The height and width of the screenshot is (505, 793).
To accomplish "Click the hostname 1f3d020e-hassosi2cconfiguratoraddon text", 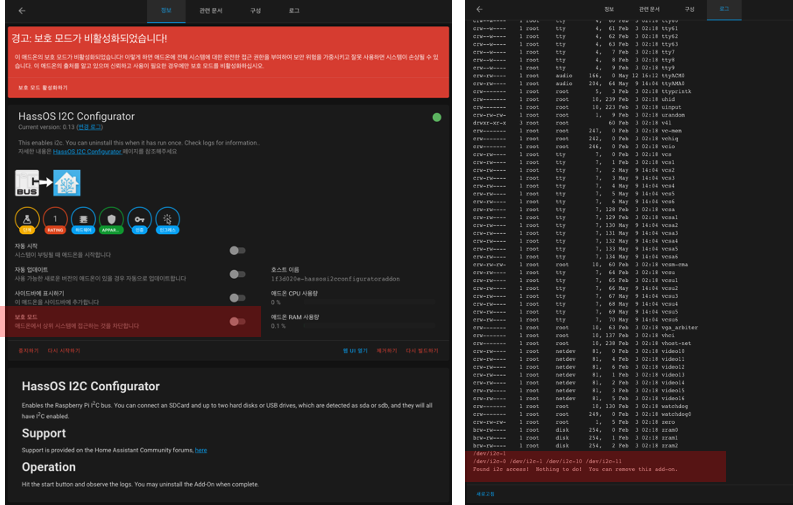I will pyautogui.click(x=335, y=279).
